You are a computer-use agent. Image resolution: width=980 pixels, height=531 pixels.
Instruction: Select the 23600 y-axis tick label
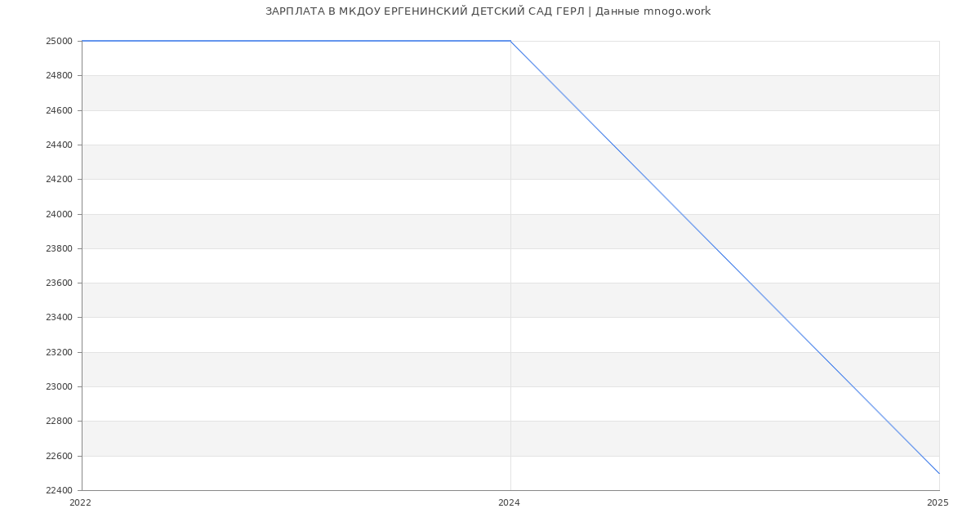coord(60,283)
